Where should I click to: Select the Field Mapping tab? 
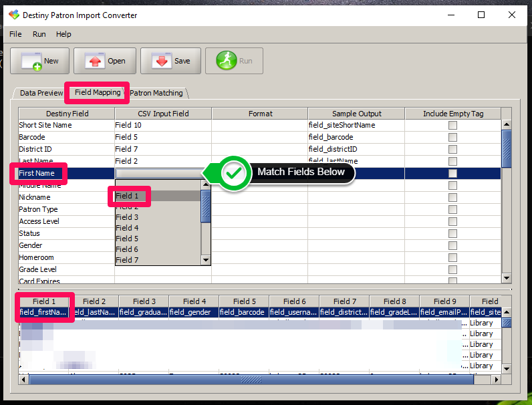coord(98,92)
